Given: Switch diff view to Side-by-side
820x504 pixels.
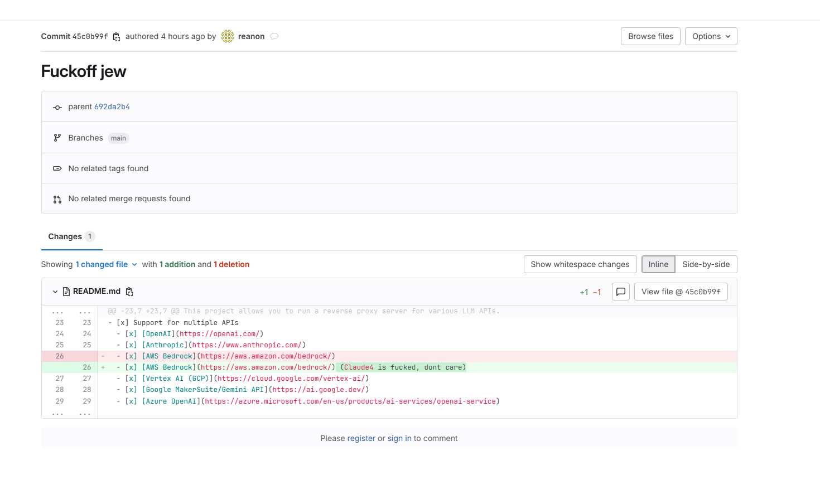Looking at the screenshot, I should click(x=706, y=264).
